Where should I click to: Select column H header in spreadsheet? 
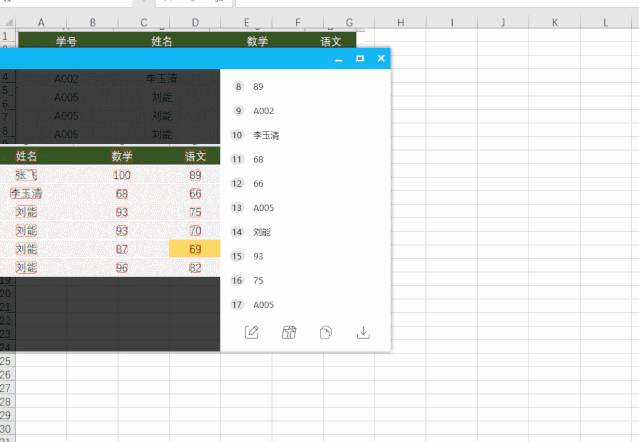coord(399,21)
